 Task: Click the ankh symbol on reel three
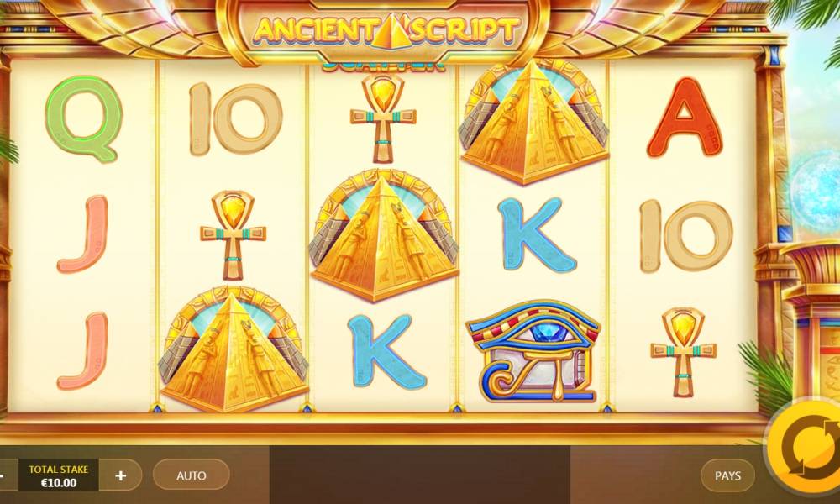tap(384, 118)
